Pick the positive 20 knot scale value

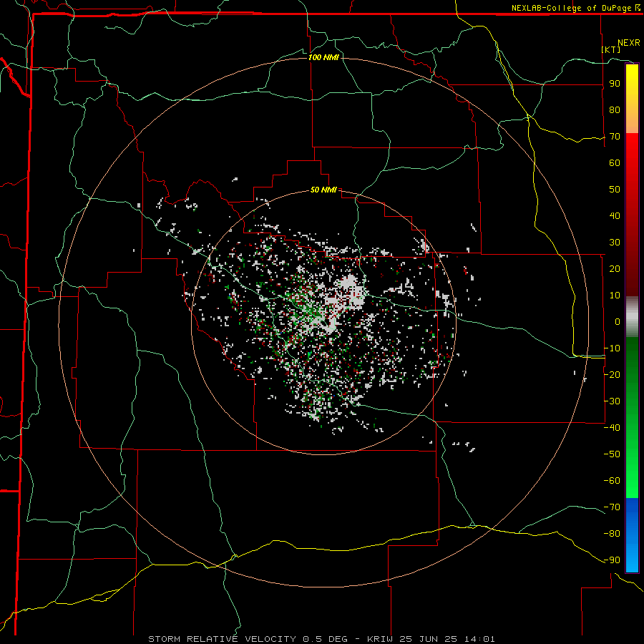click(615, 268)
